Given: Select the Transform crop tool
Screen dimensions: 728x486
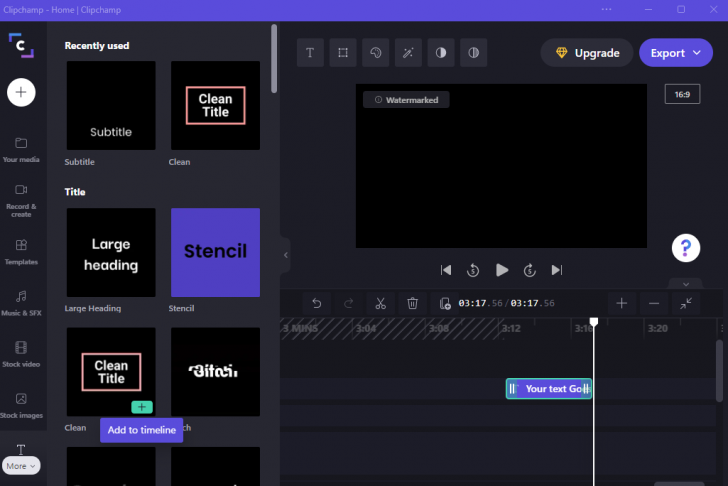Looking at the screenshot, I should 343,53.
